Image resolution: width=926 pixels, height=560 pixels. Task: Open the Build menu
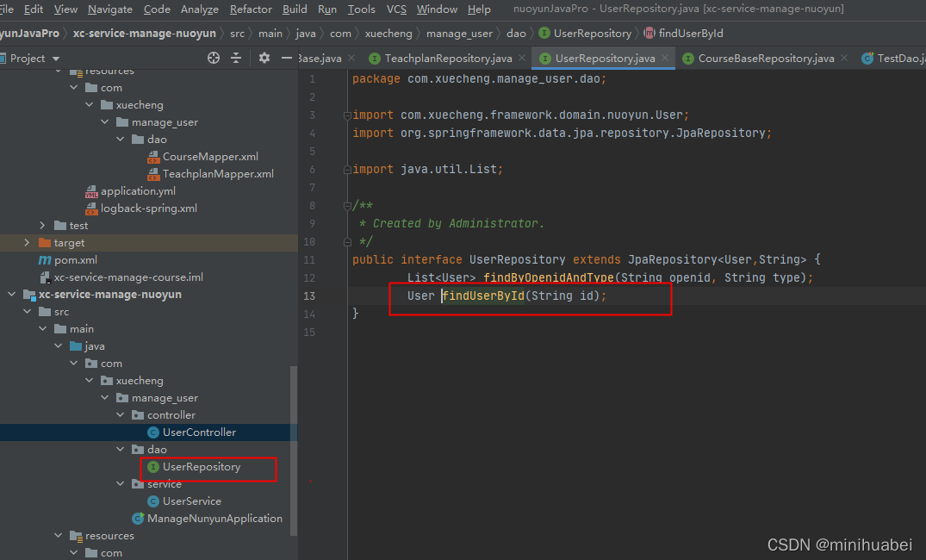tap(295, 9)
